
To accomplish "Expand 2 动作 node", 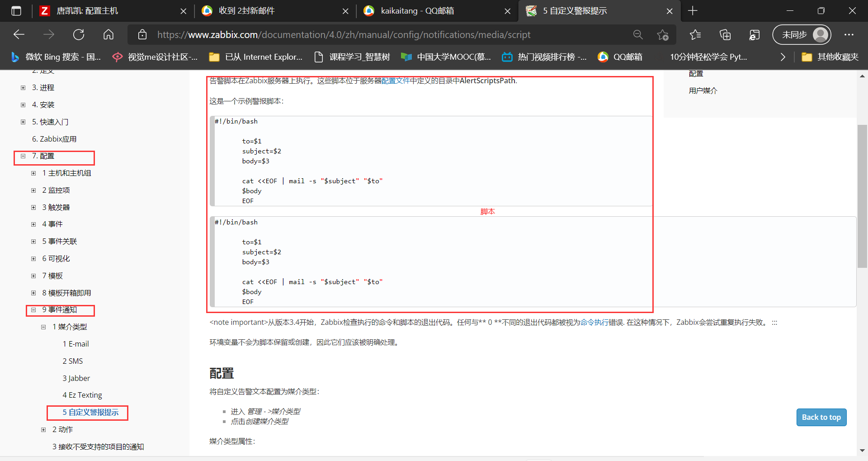I will 43,430.
